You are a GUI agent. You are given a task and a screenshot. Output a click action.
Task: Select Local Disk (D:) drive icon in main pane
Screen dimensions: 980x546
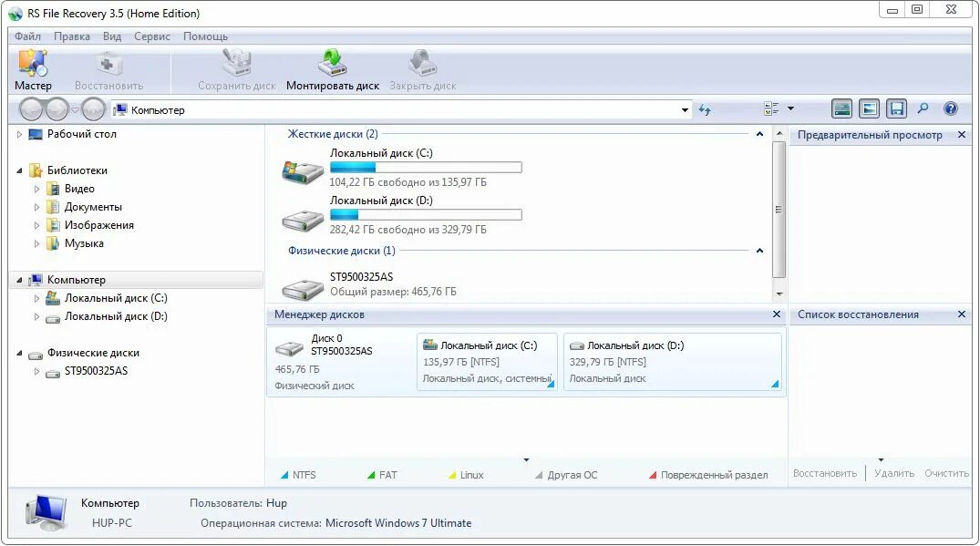pos(302,220)
